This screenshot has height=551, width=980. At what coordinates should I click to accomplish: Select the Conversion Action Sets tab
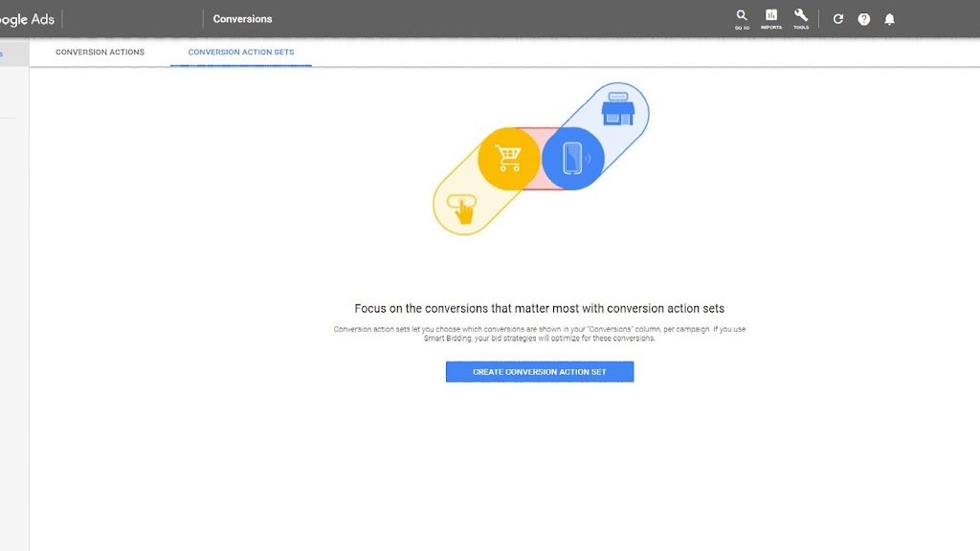tap(241, 53)
